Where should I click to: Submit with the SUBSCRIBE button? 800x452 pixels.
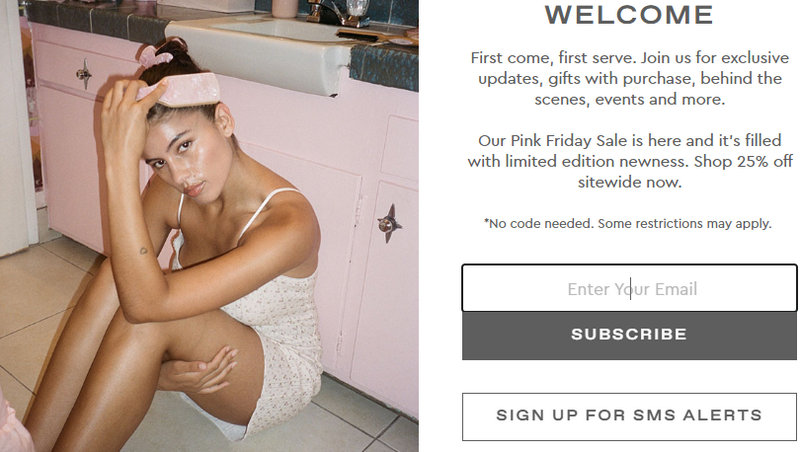(629, 336)
